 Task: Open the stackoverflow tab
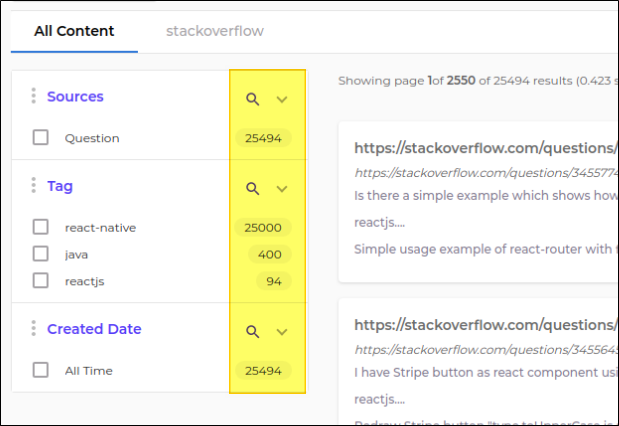215,31
